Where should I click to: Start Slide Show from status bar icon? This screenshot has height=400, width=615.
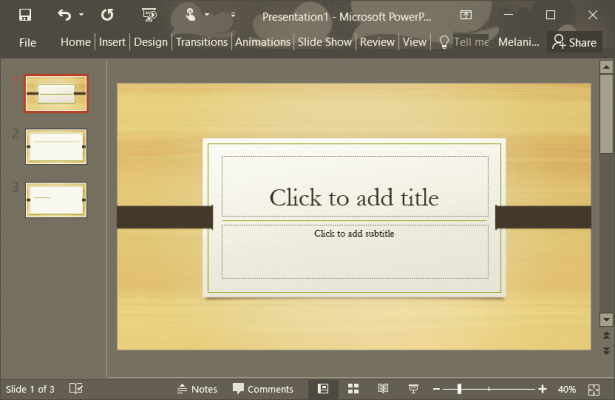tap(413, 389)
